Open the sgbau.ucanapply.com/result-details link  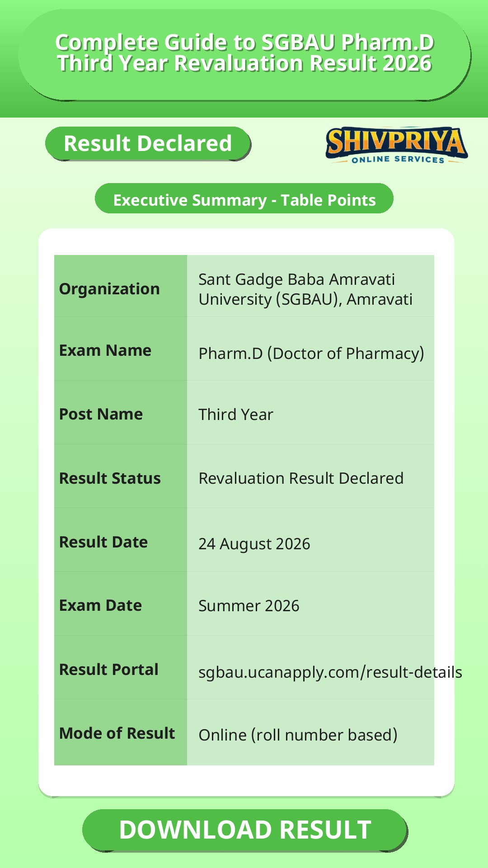(x=330, y=672)
